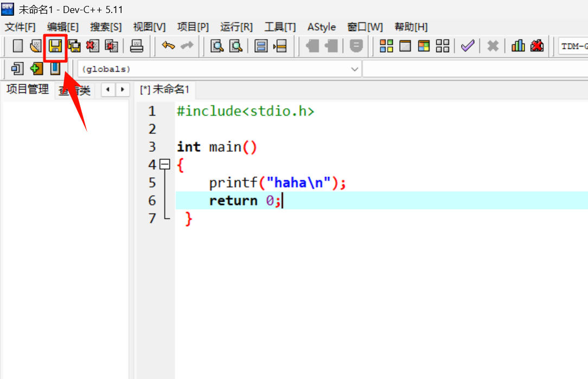This screenshot has width=588, height=379.
Task: Open the TDM-GCC compiler set dropdown
Action: click(573, 46)
